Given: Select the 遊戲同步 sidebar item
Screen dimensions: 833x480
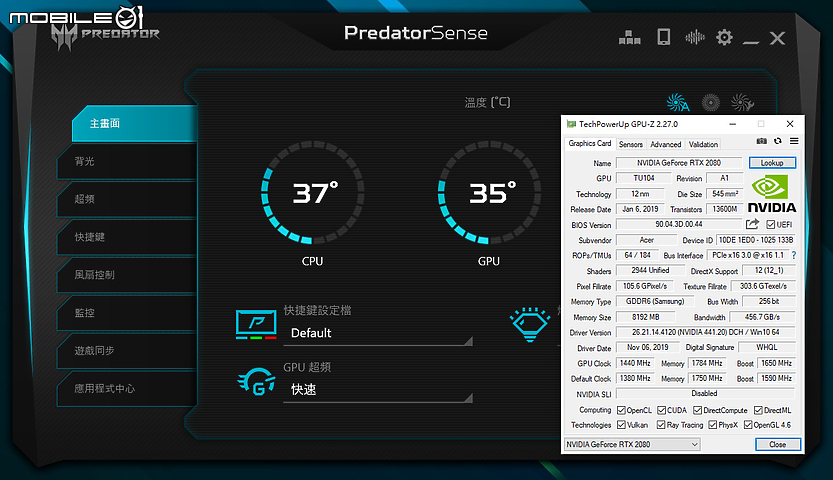Looking at the screenshot, I should click(128, 350).
